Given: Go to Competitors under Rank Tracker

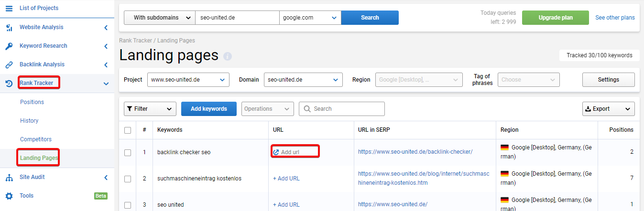Looking at the screenshot, I should (x=36, y=139).
